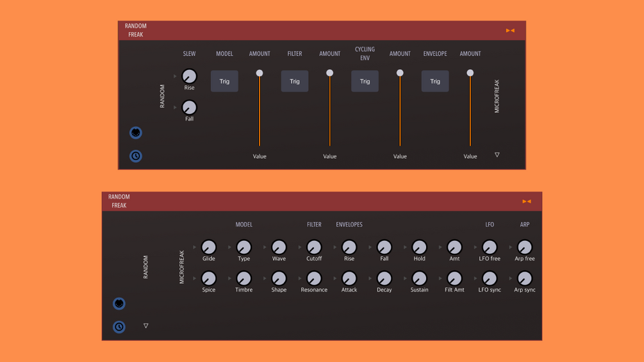Click the Arp sync knob
The height and width of the screenshot is (362, 644).
(x=525, y=278)
